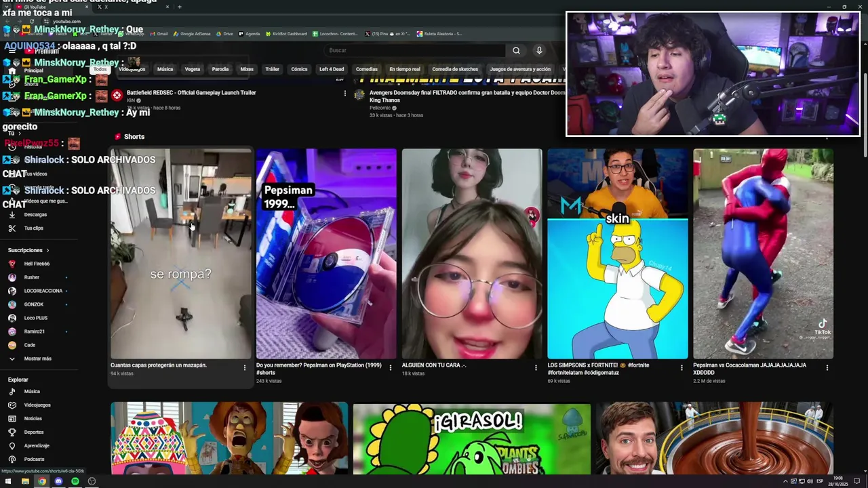
Task: Open the Ramiro21 channel subscription
Action: point(26,331)
